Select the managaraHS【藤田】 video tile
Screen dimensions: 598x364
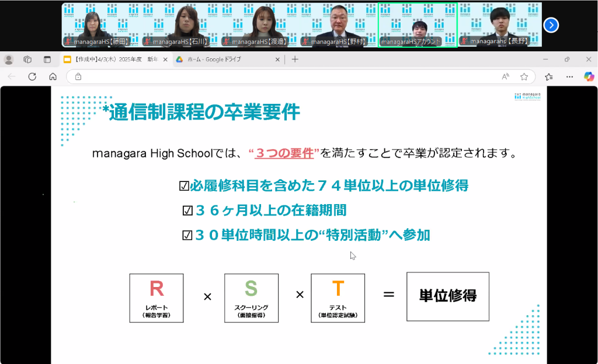[x=100, y=24]
